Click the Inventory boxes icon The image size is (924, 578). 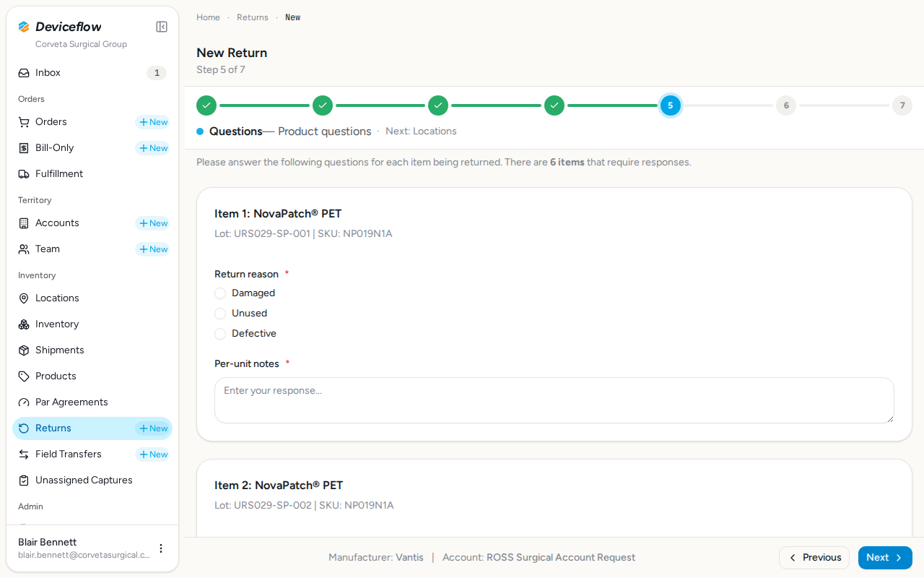24,324
